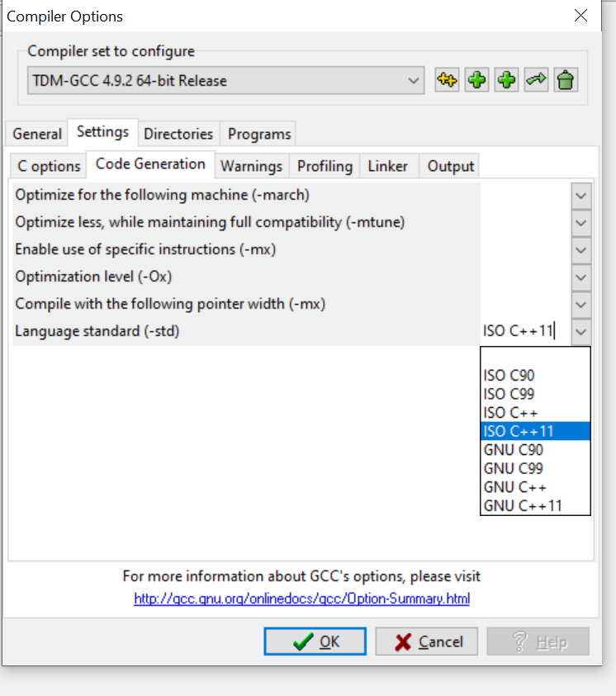Screen dimensions: 616x696
Task: Select the Settings tab
Action: point(102,132)
